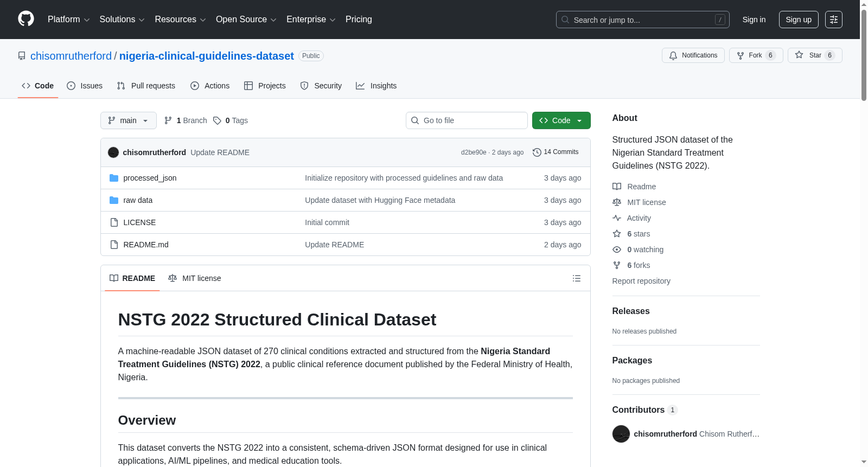This screenshot has height=467, width=868.
Task: Star this repository
Action: (815, 55)
